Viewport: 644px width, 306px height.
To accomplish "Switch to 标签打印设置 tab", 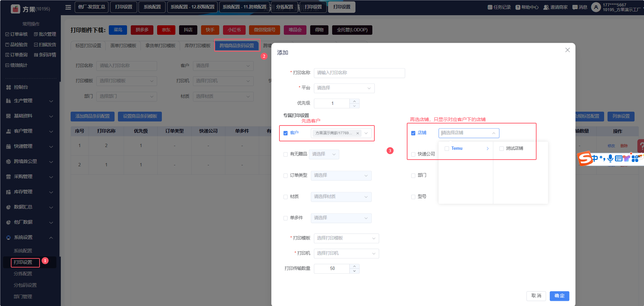I will click(x=88, y=46).
